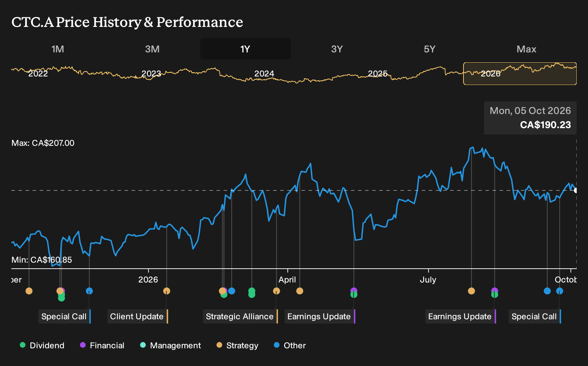Image resolution: width=588 pixels, height=366 pixels.
Task: Open Earnings Update label next to Strategic Alliance
Action: (320, 316)
